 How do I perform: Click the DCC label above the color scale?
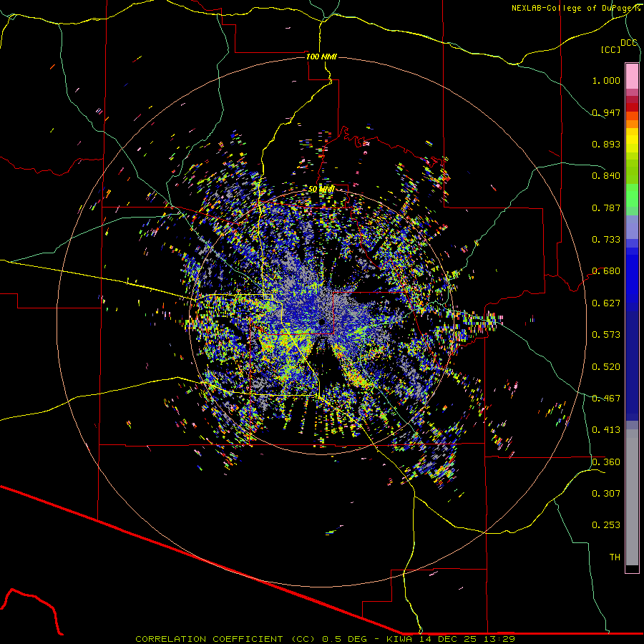(x=628, y=43)
